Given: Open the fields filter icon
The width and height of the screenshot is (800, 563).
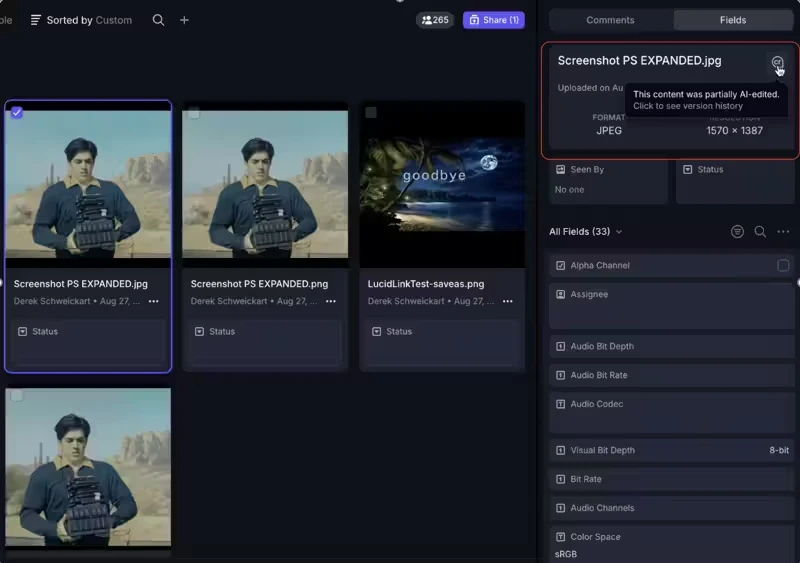Looking at the screenshot, I should (737, 232).
